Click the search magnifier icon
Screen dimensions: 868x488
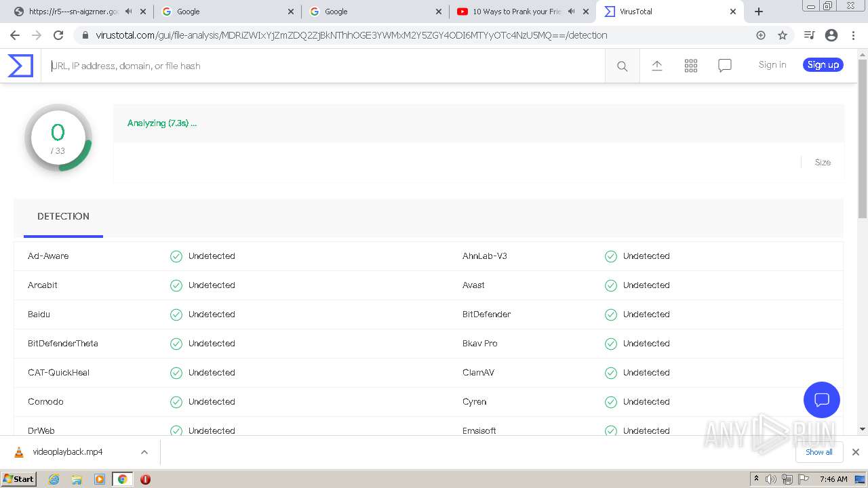click(622, 66)
